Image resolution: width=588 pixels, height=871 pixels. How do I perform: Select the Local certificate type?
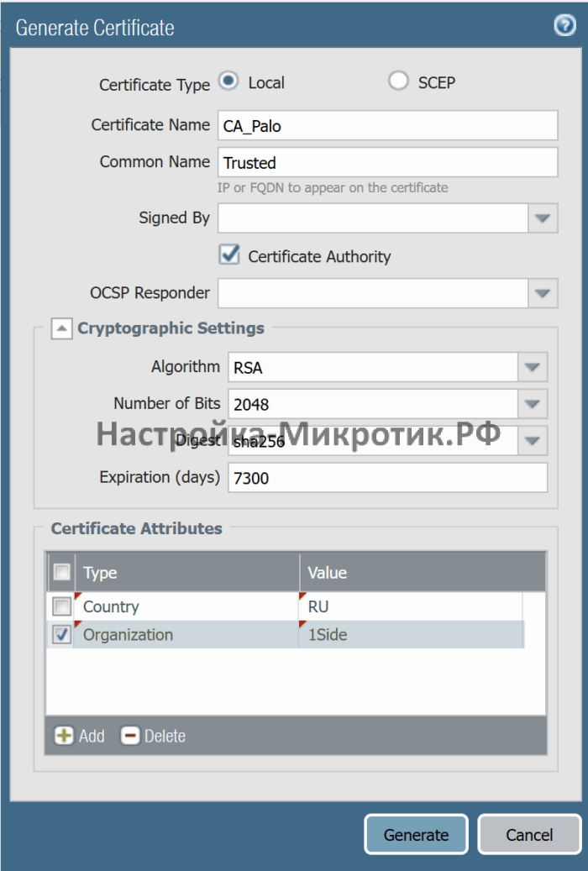coord(228,81)
